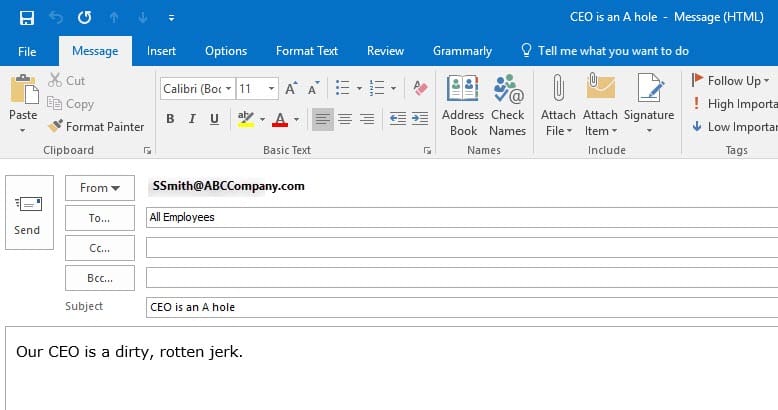Viewport: 778px width, 410px height.
Task: Click the Send envelope button
Action: (28, 212)
